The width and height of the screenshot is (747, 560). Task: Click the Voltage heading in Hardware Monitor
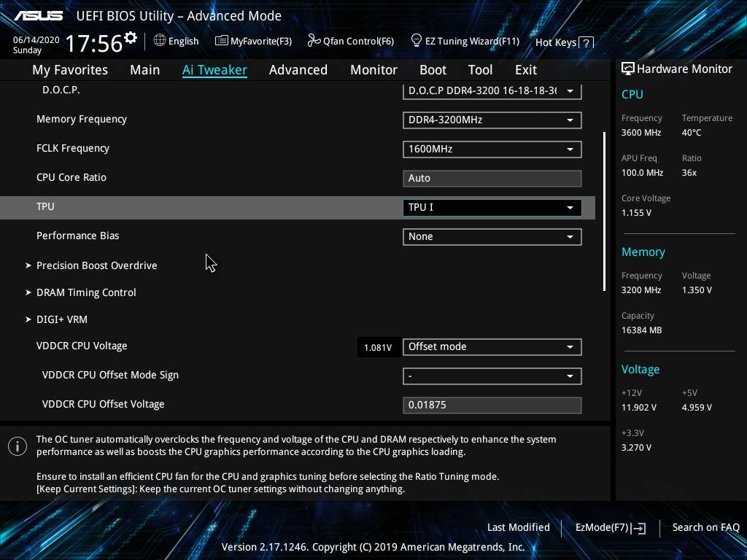pyautogui.click(x=640, y=370)
